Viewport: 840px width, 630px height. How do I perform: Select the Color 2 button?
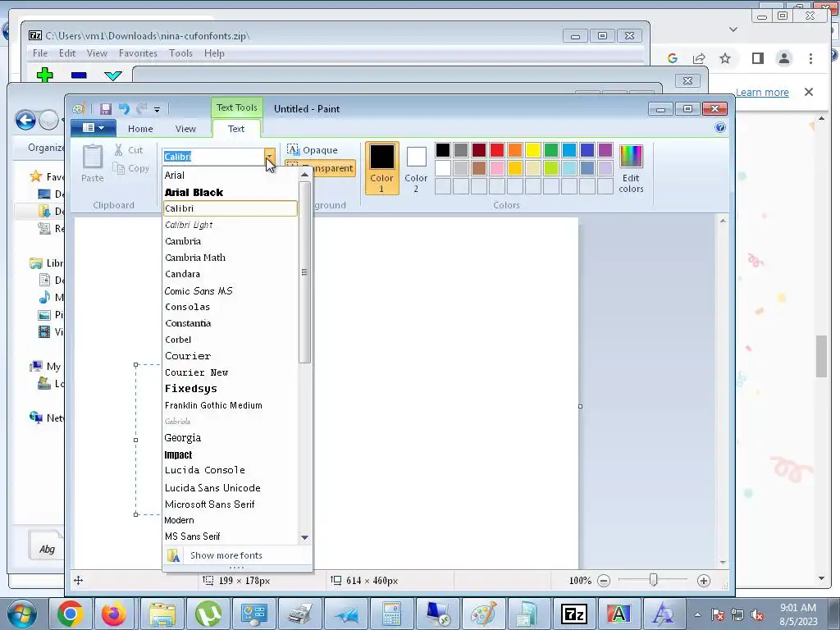(x=416, y=167)
